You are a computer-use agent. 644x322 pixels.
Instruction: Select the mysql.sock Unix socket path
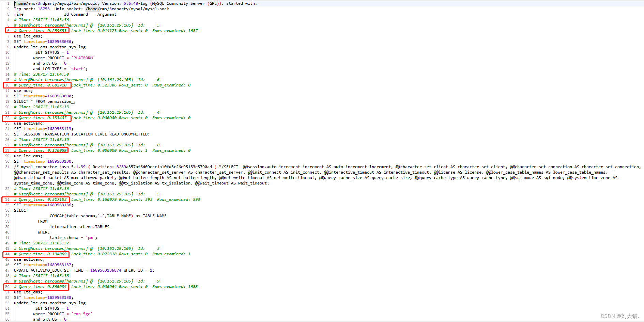tap(127, 9)
